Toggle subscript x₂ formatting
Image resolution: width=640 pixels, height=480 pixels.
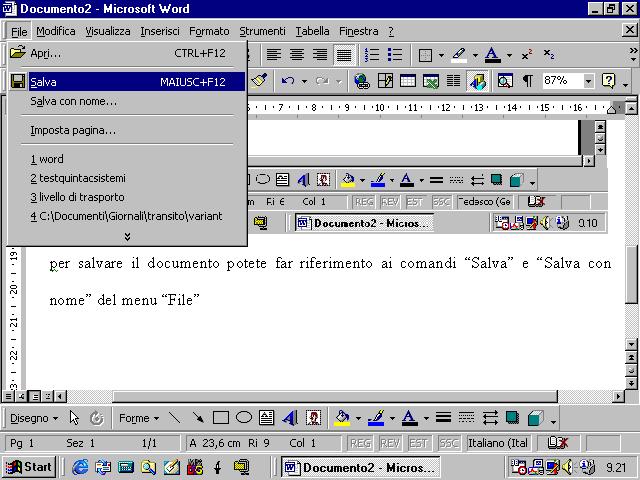[549, 55]
